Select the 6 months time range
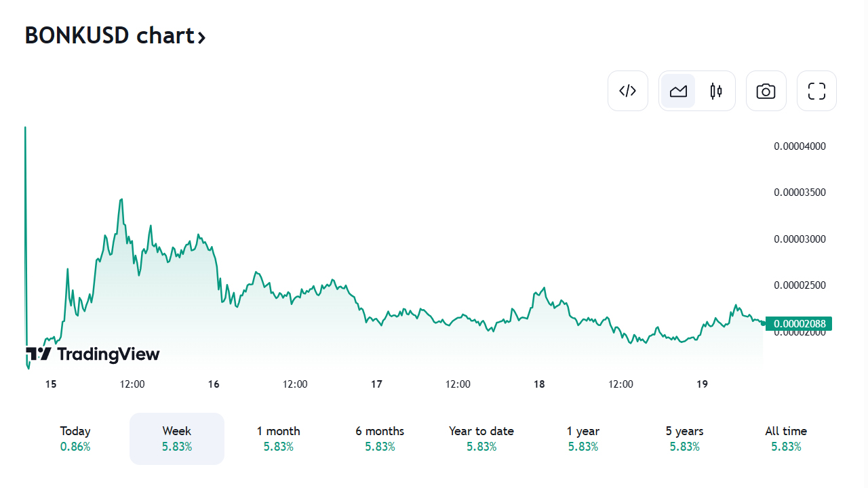The image size is (868, 488). click(380, 439)
